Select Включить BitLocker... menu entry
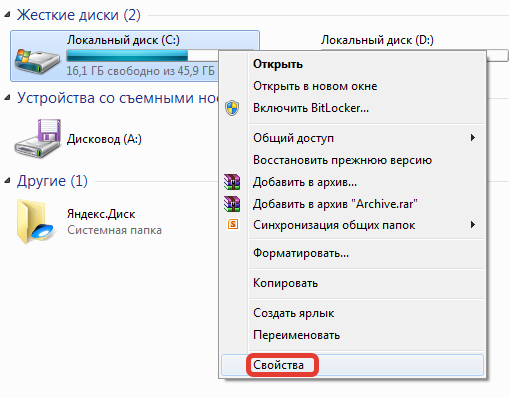The image size is (509, 398). point(352,108)
